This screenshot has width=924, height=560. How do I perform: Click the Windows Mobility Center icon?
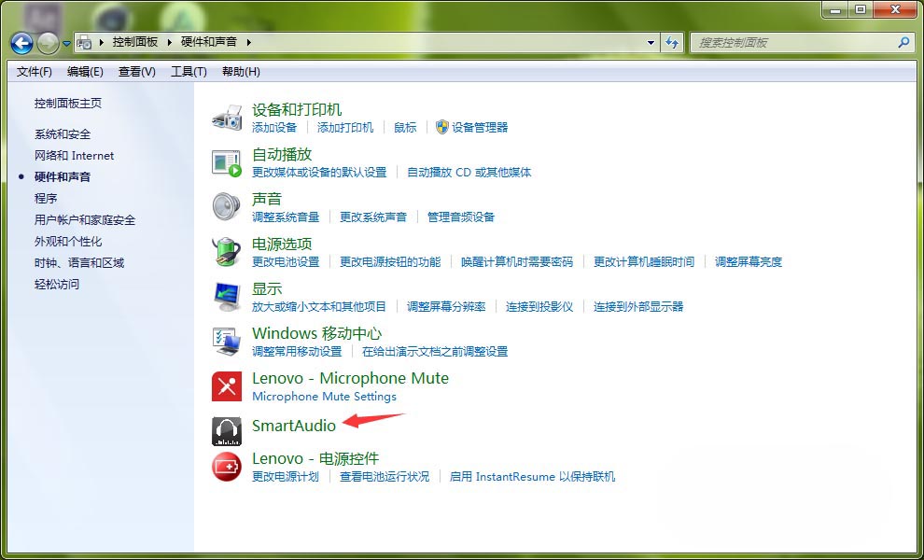click(x=227, y=342)
